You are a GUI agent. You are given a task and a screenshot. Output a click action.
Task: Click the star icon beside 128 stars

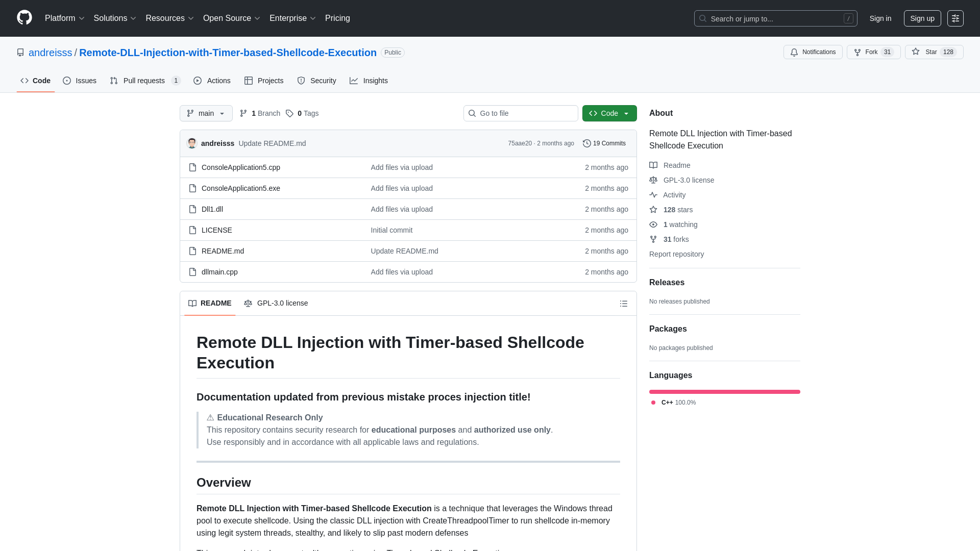pyautogui.click(x=653, y=210)
